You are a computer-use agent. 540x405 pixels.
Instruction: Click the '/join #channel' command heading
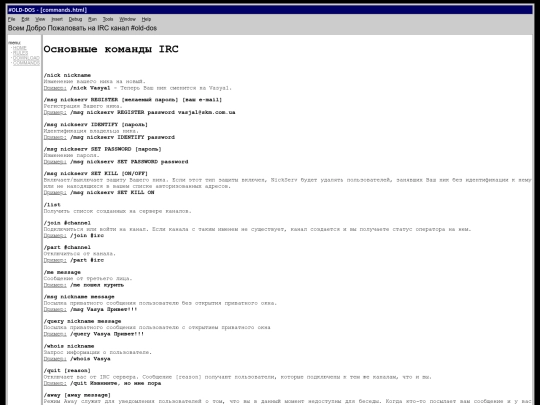click(67, 223)
